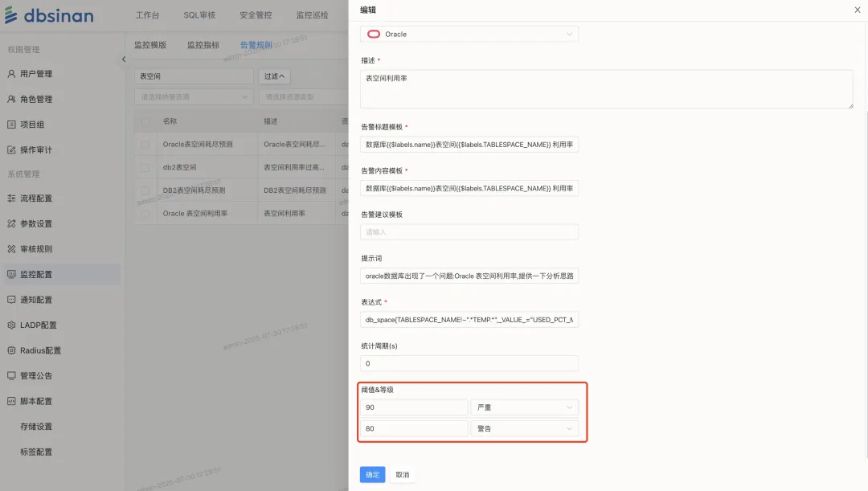Image resolution: width=868 pixels, height=491 pixels.
Task: Click the 流程配置 sliders icon
Action: (11, 198)
